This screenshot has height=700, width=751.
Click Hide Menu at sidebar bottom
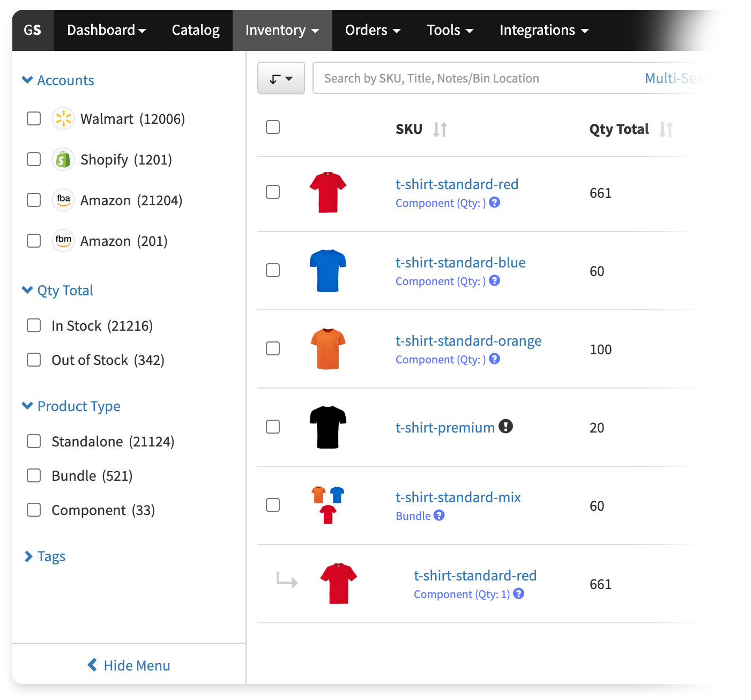pyautogui.click(x=129, y=665)
